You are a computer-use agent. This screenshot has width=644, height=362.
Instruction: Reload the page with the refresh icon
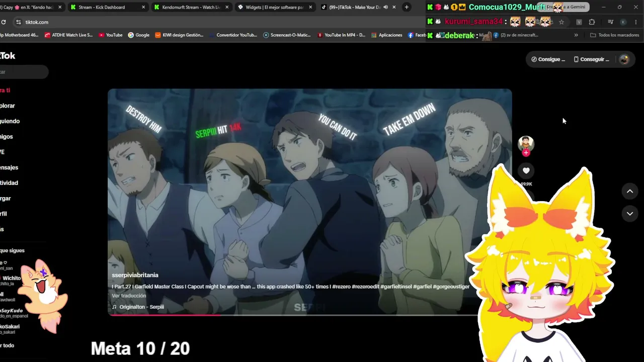[4, 22]
